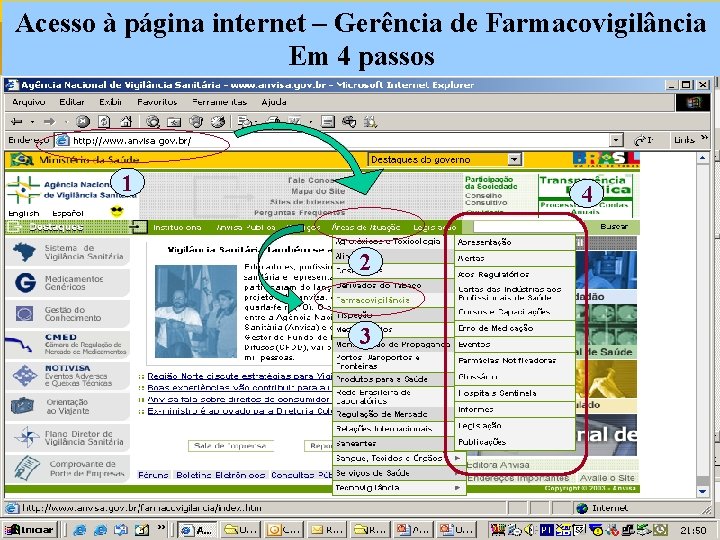Screen dimensions: 720x540
Task: Expand Sangue, Tecidos e Órgãos submenu arrow
Action: point(457,458)
